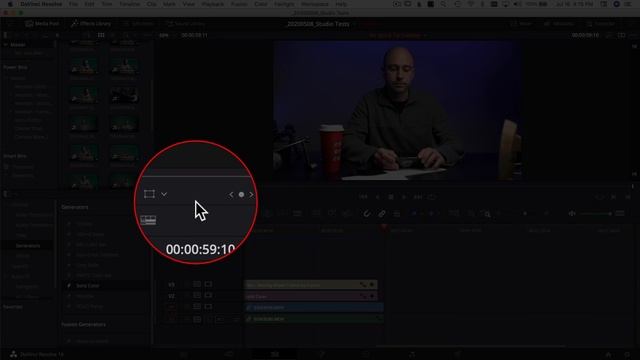
Task: Switch to the Edit page tab
Action: click(275, 354)
